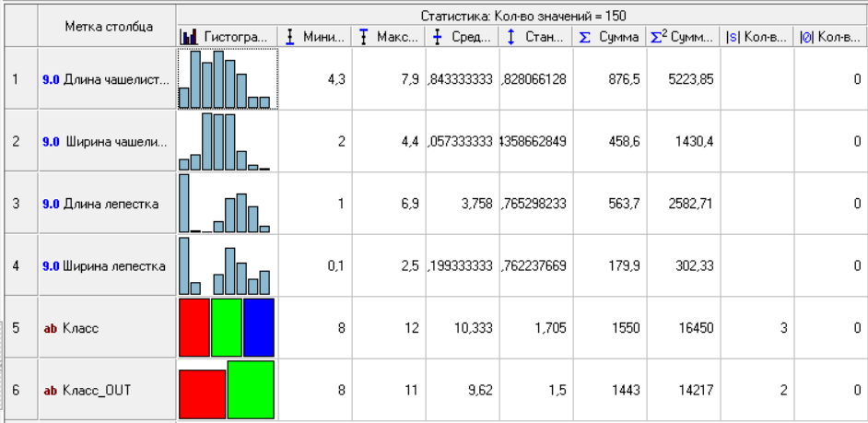Image resolution: width=868 pixels, height=423 pixels.
Task: Select the Ширина лепестка label cell
Action: pyautogui.click(x=108, y=265)
